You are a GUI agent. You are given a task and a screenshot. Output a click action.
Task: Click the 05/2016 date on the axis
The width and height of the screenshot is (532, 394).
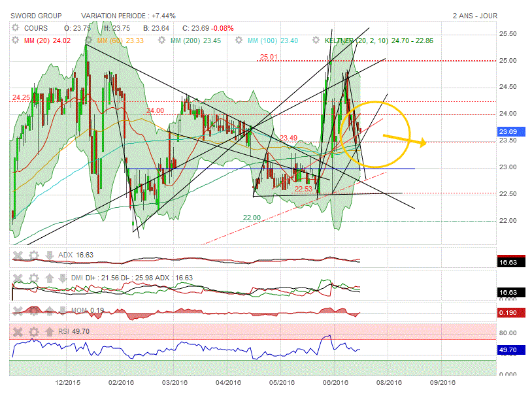coord(282,383)
